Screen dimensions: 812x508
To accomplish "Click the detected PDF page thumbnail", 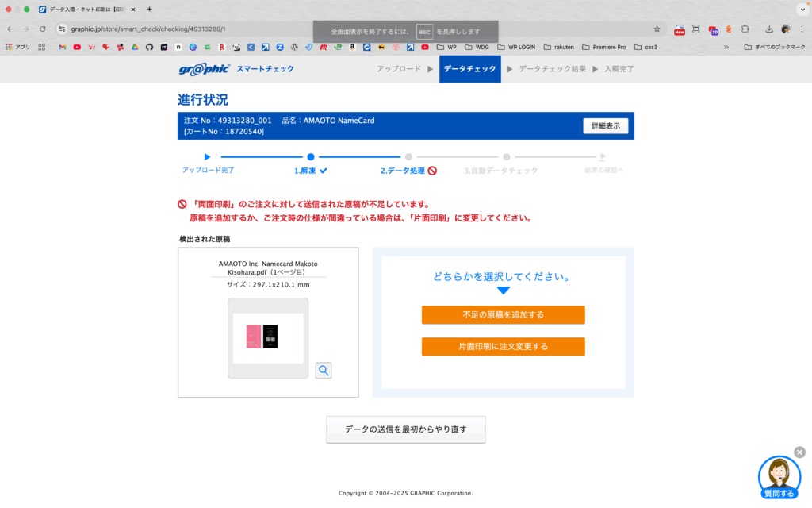I will click(x=267, y=337).
